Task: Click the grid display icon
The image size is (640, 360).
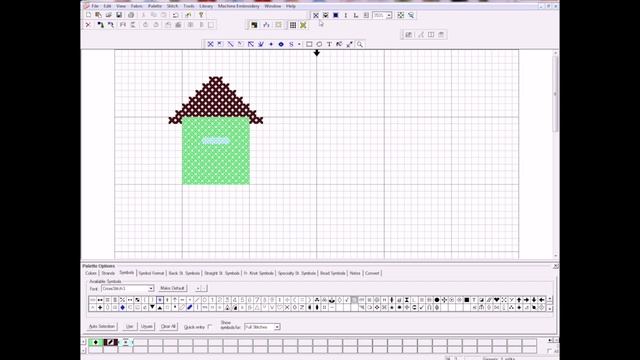Action: coord(293,25)
